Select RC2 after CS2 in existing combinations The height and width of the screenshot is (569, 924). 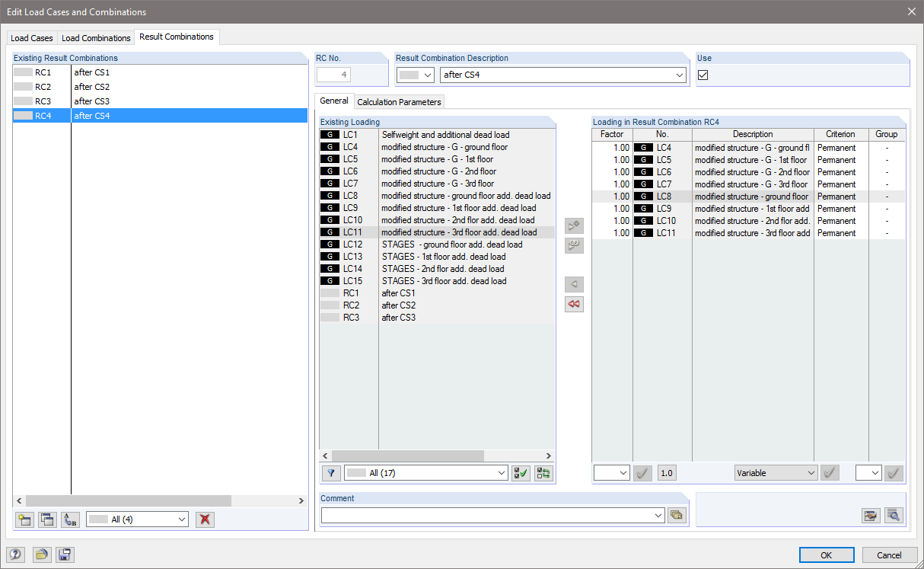click(160, 87)
